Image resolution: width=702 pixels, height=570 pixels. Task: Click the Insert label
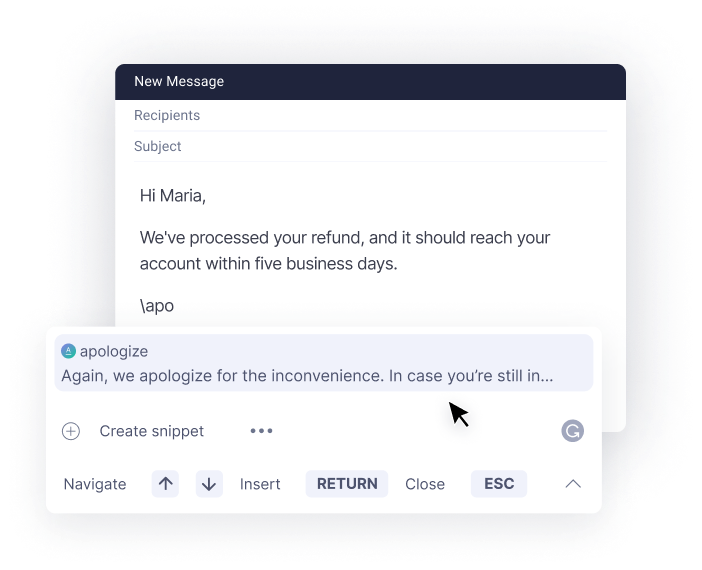260,484
